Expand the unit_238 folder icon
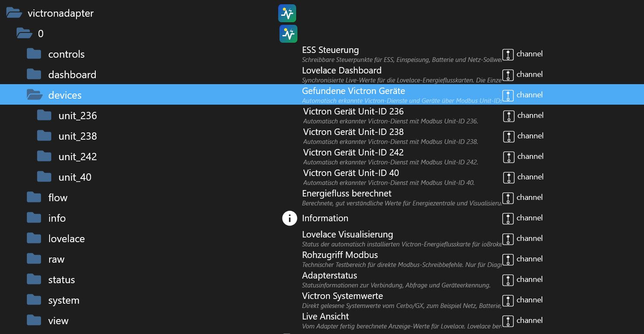Viewport: 644px width, 334px height. pos(44,136)
